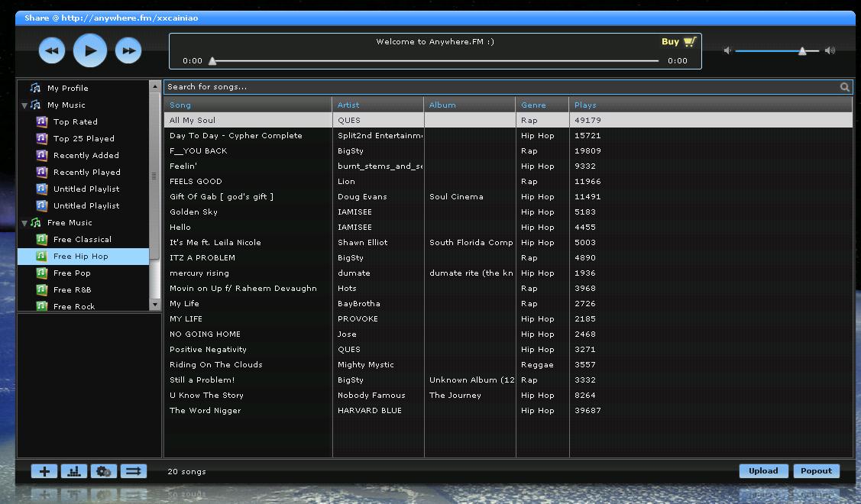Select the Free Hip Hop station
The image size is (861, 504).
point(83,257)
